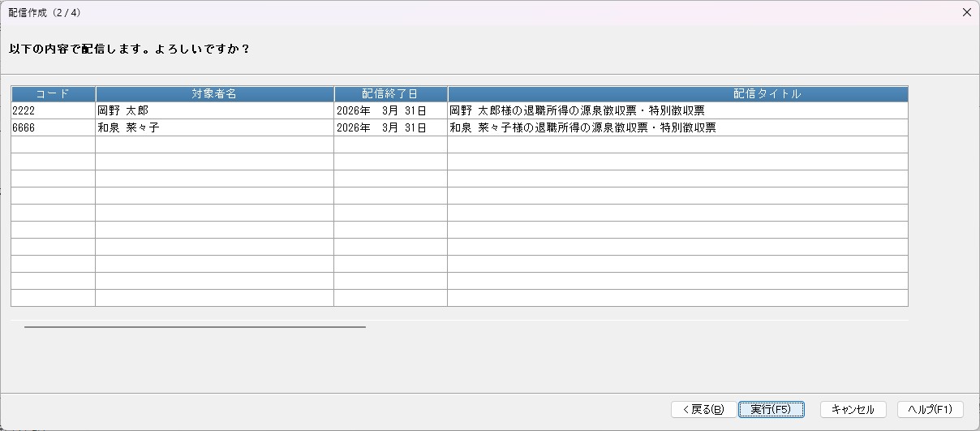Click end date of 岡野 太郎 row
The image size is (980, 431).
(x=390, y=110)
